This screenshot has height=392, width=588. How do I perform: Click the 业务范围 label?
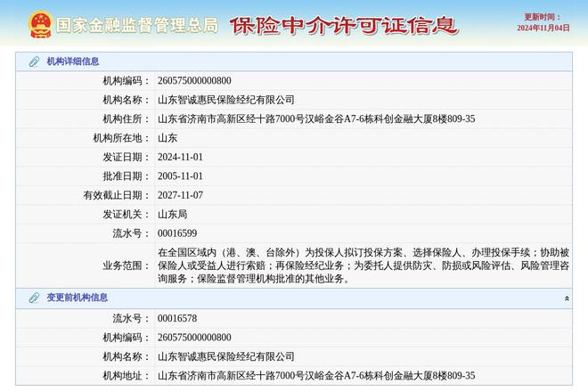pos(126,265)
